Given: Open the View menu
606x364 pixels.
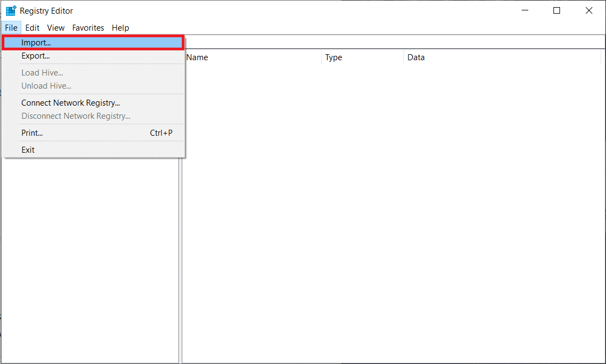Looking at the screenshot, I should point(56,28).
